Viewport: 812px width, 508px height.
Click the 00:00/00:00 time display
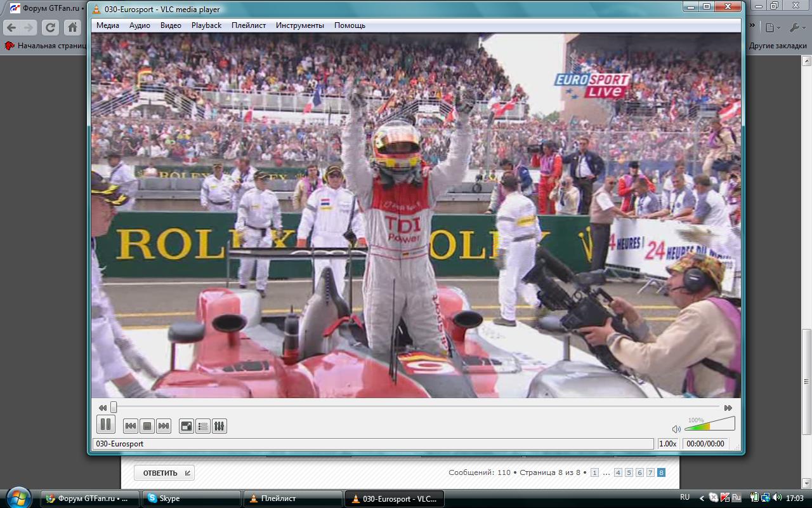coord(705,444)
